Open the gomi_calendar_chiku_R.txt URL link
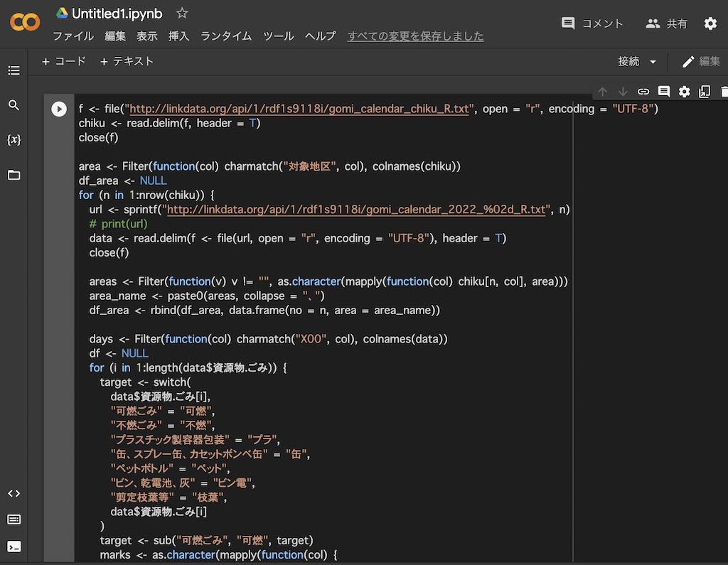This screenshot has height=565, width=728. click(298, 109)
